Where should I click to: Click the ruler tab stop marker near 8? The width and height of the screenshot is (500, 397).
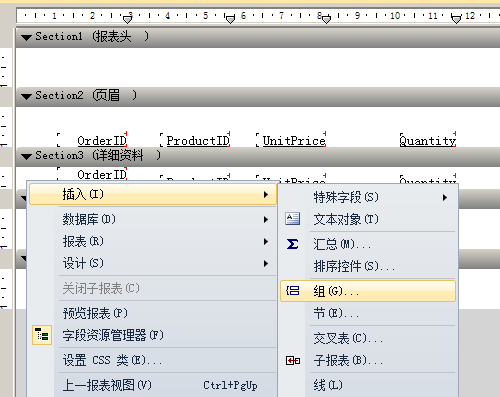pos(326,20)
